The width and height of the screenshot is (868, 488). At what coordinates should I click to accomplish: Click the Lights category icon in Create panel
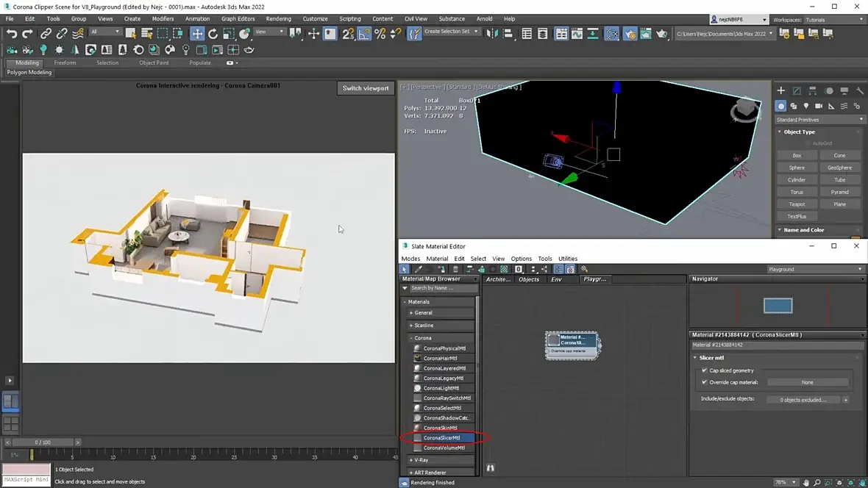[806, 107]
